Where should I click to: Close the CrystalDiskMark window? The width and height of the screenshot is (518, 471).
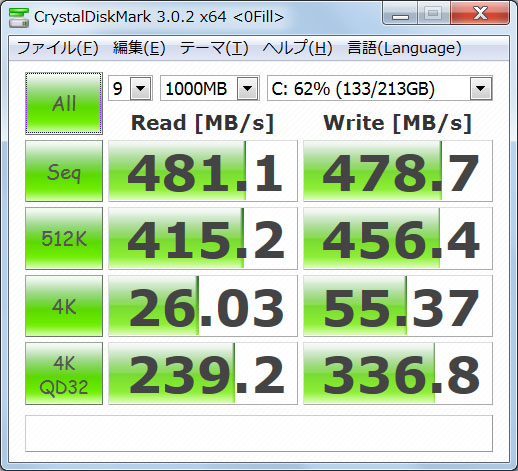(480, 14)
